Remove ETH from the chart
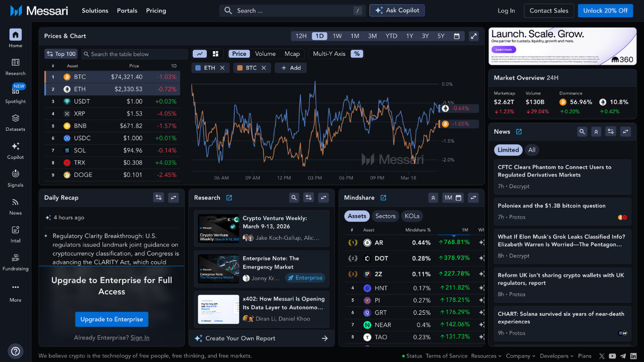This screenshot has height=362, width=644. tap(222, 68)
